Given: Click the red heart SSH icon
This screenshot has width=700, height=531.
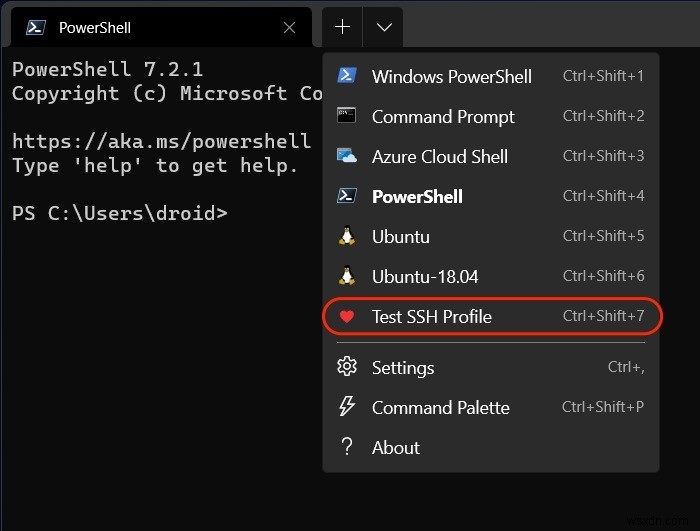Looking at the screenshot, I should 347,317.
